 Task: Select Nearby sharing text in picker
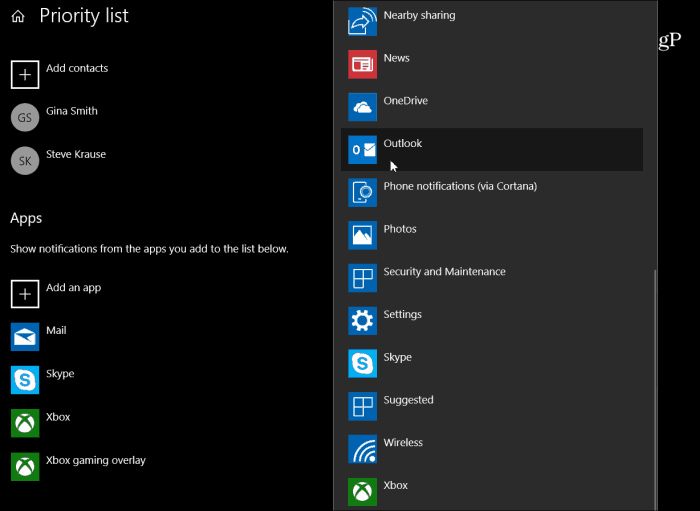pos(420,16)
